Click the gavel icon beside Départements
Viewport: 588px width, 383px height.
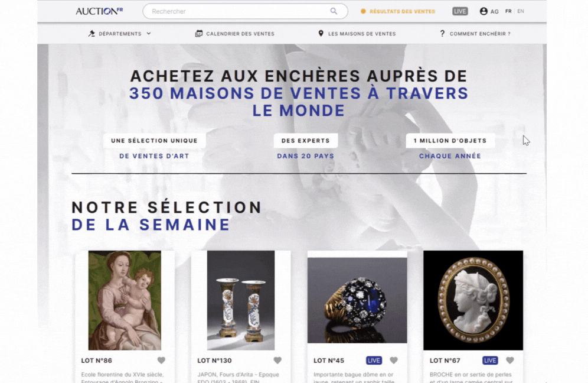pyautogui.click(x=92, y=34)
